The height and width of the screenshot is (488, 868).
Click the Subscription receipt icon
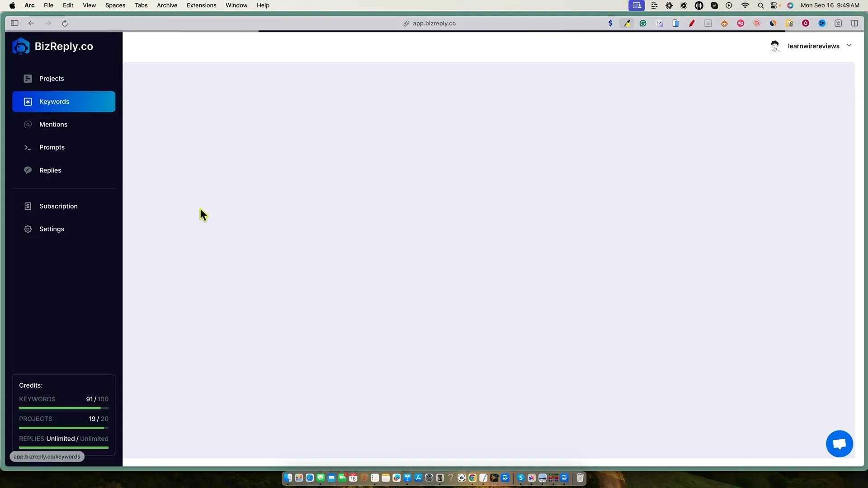pyautogui.click(x=28, y=206)
